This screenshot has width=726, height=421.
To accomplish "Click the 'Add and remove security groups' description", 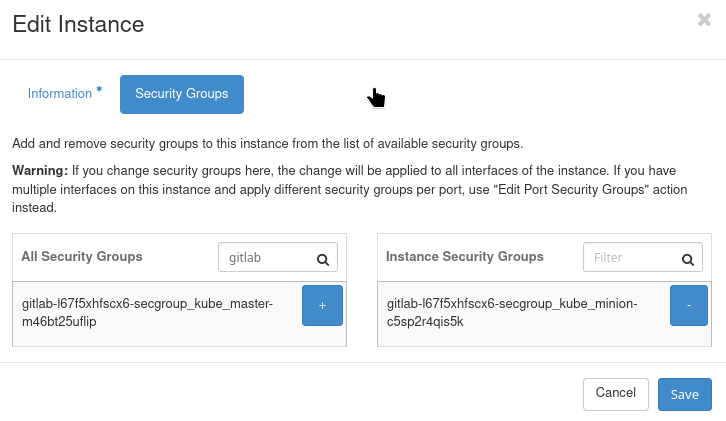I will [x=267, y=144].
